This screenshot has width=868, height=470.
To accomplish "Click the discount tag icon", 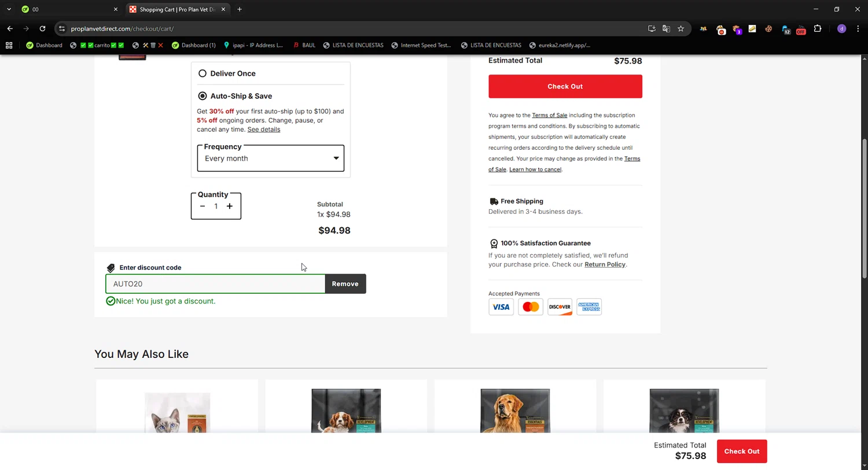I will pyautogui.click(x=111, y=268).
